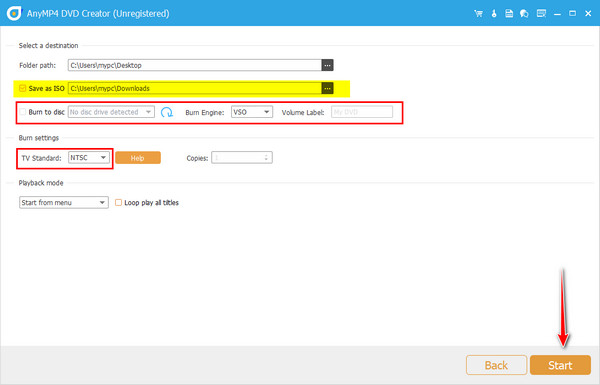600x385 pixels.
Task: Browse for the Save as ISO location
Action: pos(328,88)
